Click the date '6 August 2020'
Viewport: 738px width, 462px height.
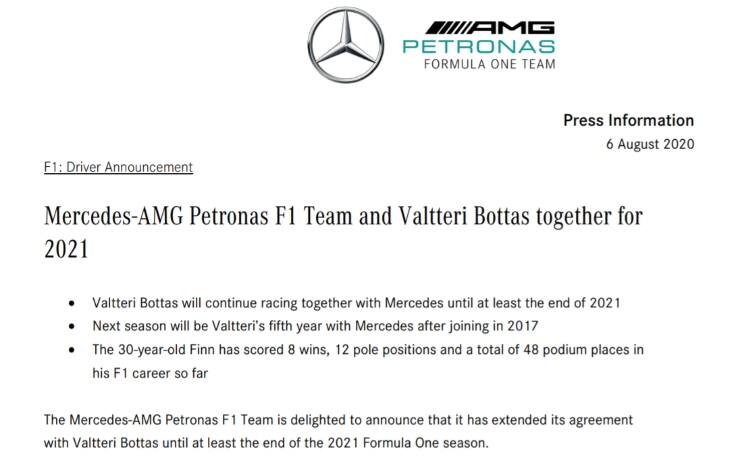(x=650, y=144)
